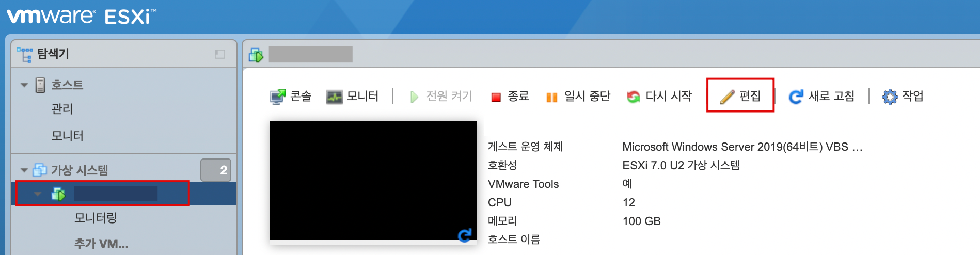The width and height of the screenshot is (980, 255).
Task: Click 다시 시작 toolbar label
Action: (669, 96)
